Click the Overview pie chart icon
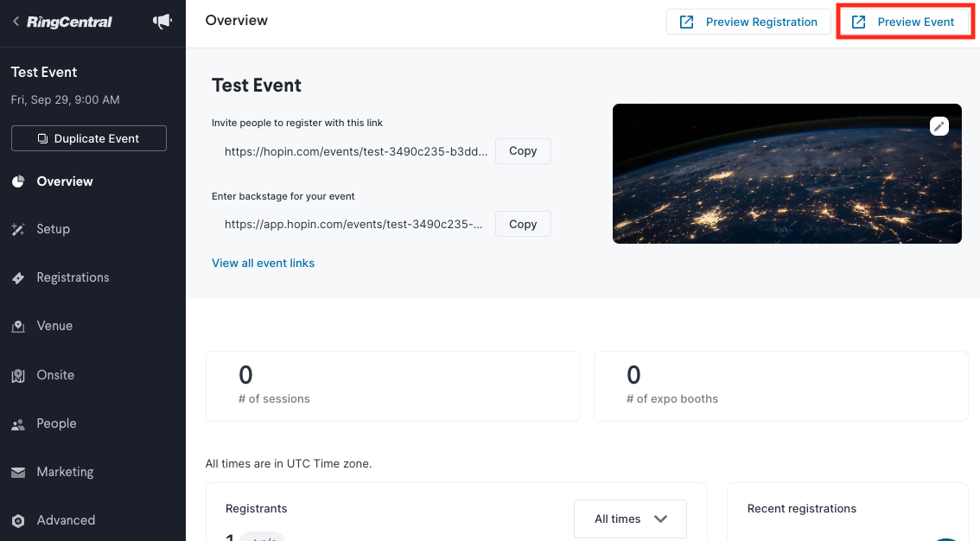 tap(18, 181)
